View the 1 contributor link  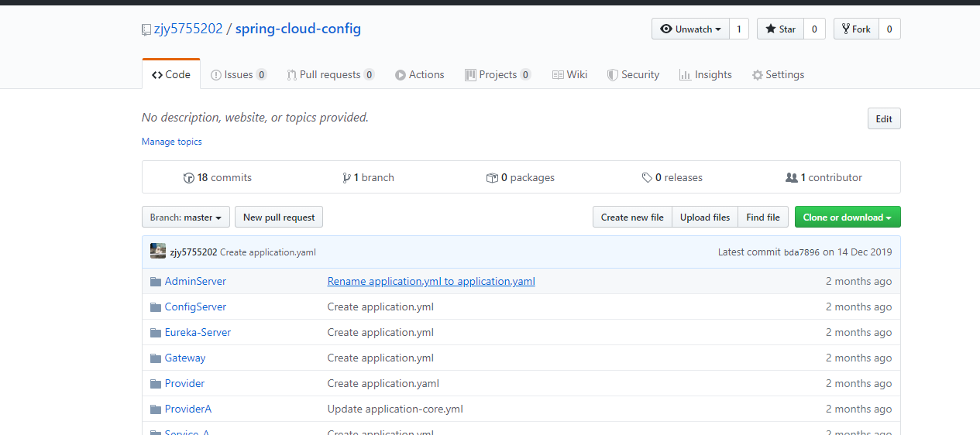click(x=824, y=178)
